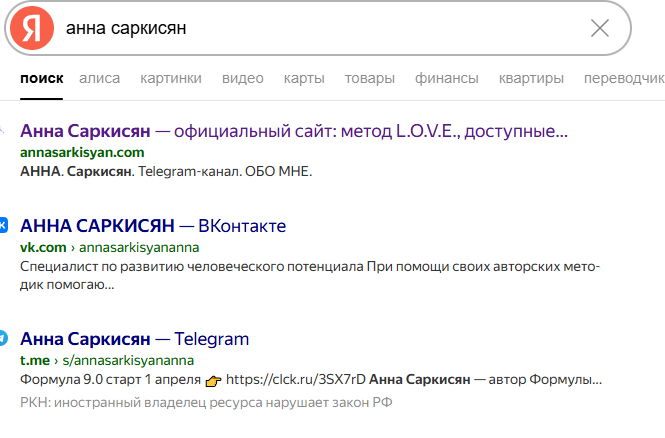Open the 's/annasarkisyananna' Telegram path link
This screenshot has width=665, height=438.
point(128,361)
